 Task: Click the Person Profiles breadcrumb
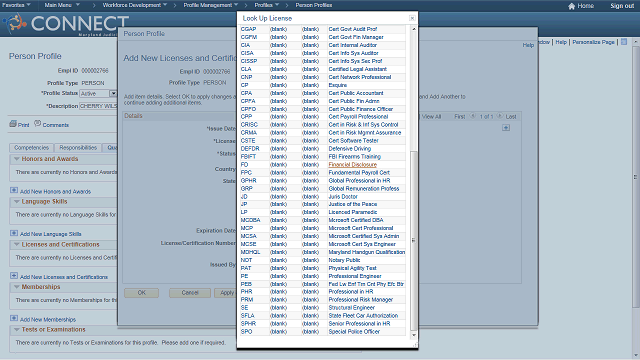313,5
